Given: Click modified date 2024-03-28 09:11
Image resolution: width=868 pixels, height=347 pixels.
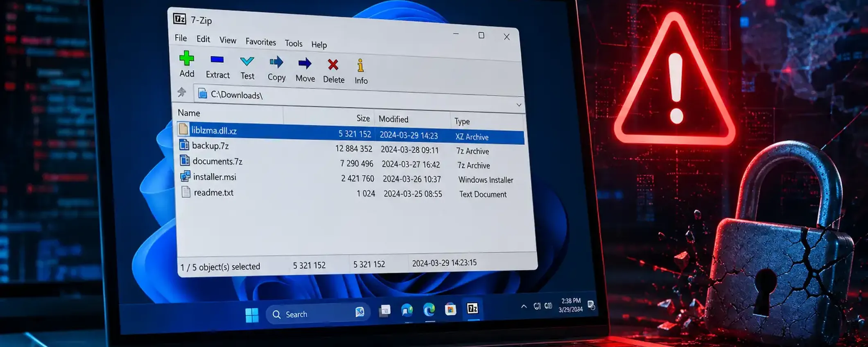Looking at the screenshot, I should pos(409,150).
